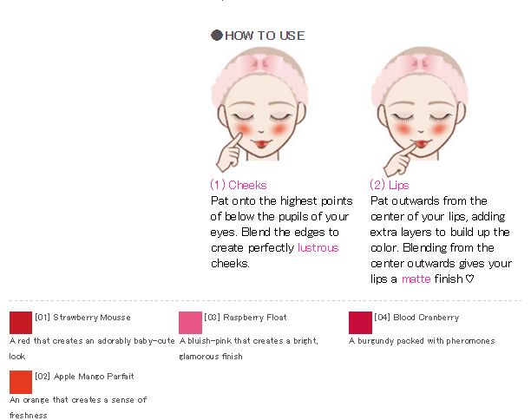Viewport: 531px width, 420px height.
Task: Click the HOW TO USE heading text
Action: tap(265, 36)
